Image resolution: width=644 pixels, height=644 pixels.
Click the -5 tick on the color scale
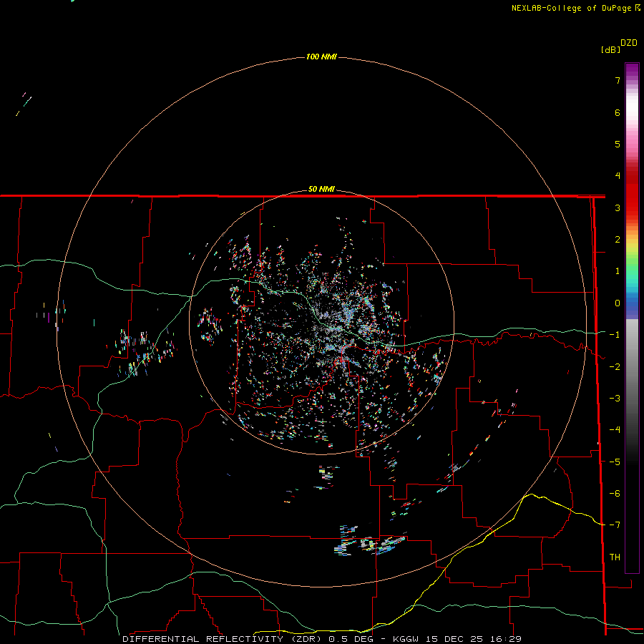[615, 462]
